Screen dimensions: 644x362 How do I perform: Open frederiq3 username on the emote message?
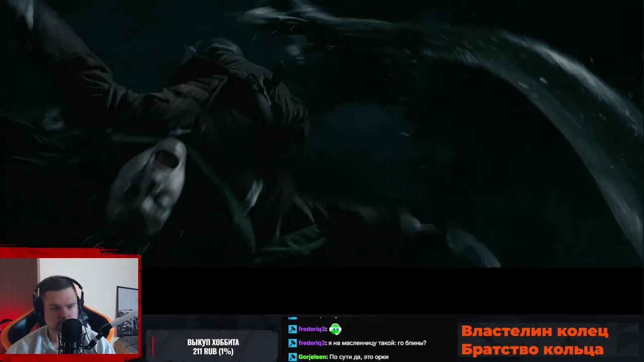(x=311, y=329)
